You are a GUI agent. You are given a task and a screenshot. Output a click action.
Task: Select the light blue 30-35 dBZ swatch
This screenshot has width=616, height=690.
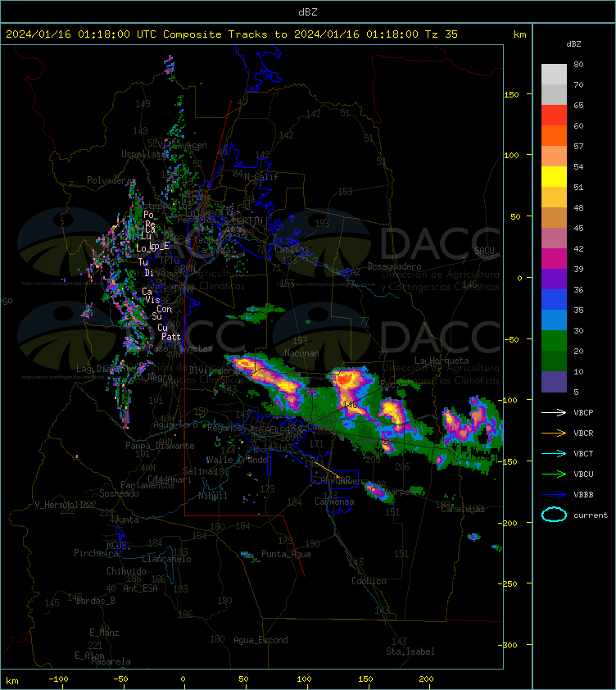tap(554, 320)
